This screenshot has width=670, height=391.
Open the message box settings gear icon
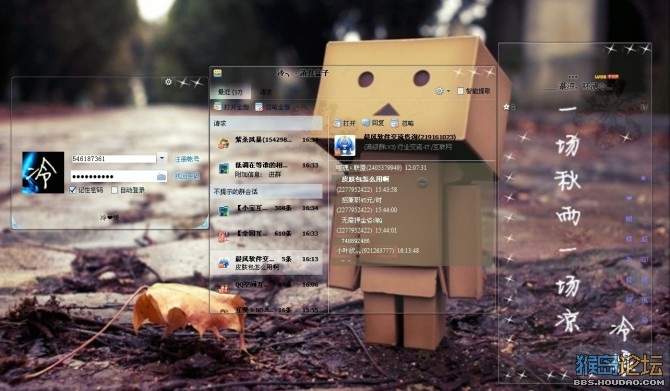[439, 91]
